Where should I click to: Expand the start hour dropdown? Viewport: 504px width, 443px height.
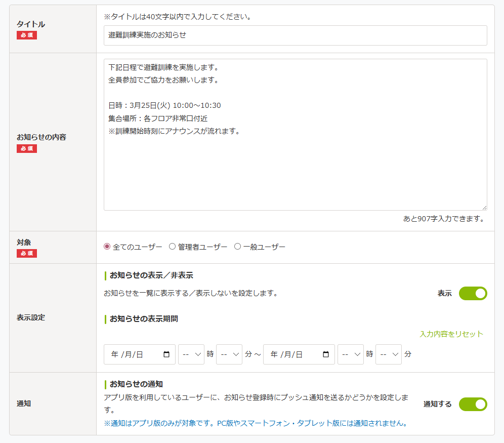click(191, 354)
